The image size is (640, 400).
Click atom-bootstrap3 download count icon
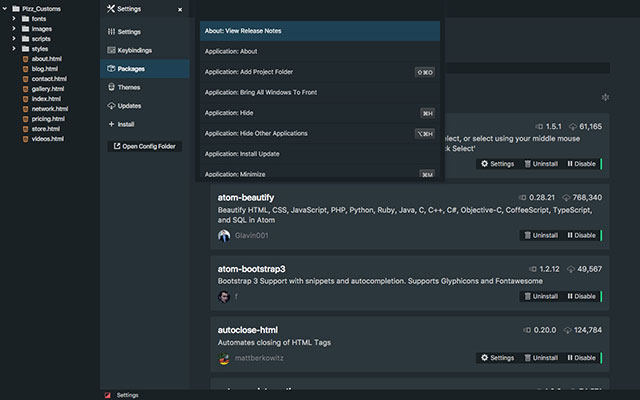571,269
